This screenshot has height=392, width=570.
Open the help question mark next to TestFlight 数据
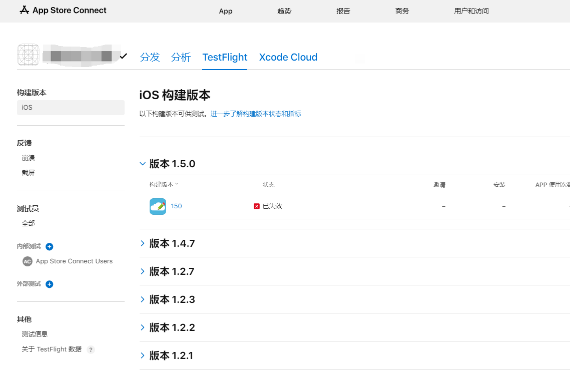coord(91,349)
